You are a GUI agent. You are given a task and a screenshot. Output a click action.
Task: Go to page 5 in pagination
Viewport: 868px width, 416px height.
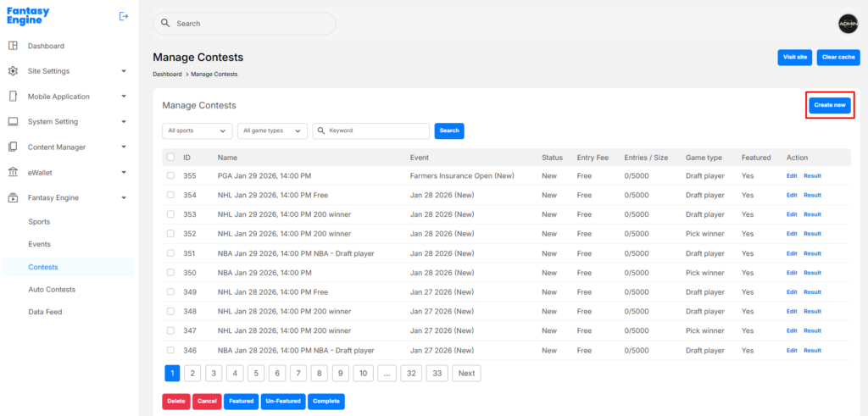(x=256, y=373)
